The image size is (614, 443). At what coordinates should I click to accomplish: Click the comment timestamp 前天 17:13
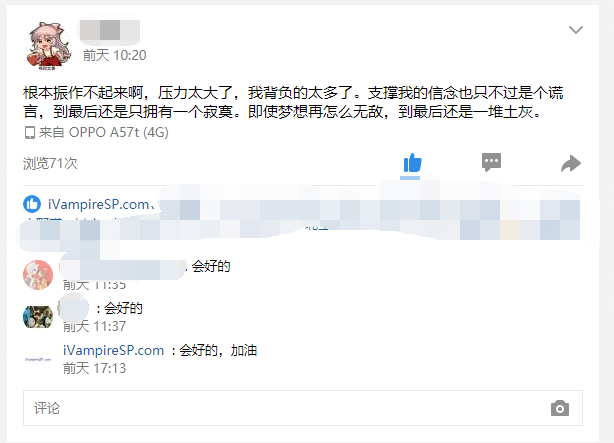pos(94,368)
